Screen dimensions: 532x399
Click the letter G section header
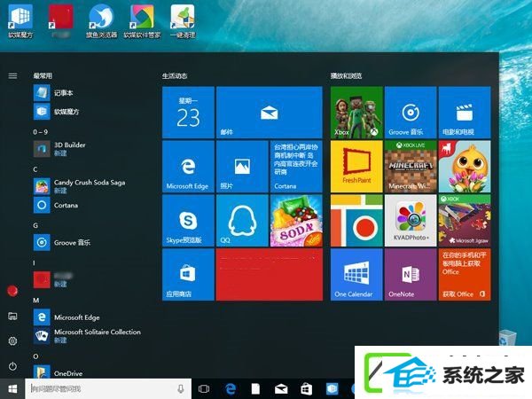[35, 225]
